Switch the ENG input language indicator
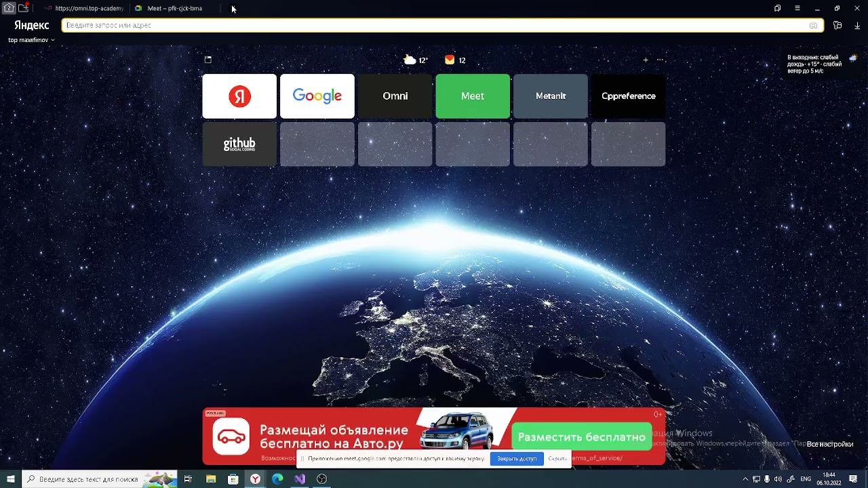Image resolution: width=868 pixels, height=488 pixels. tap(806, 479)
